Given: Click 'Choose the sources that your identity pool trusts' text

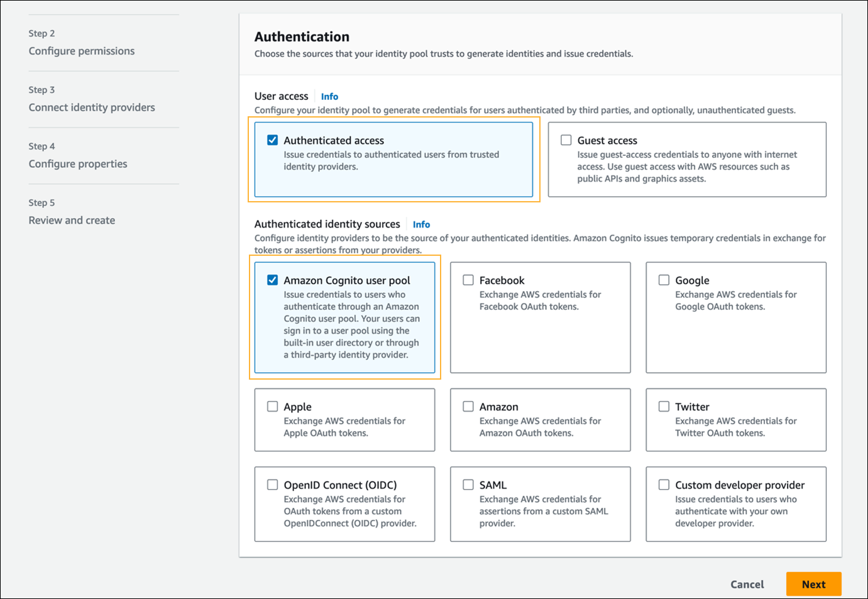Looking at the screenshot, I should (x=443, y=54).
